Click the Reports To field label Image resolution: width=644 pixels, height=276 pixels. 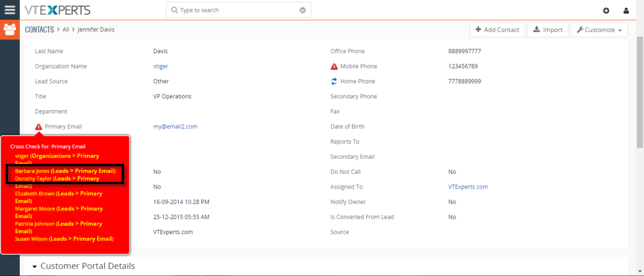point(345,142)
